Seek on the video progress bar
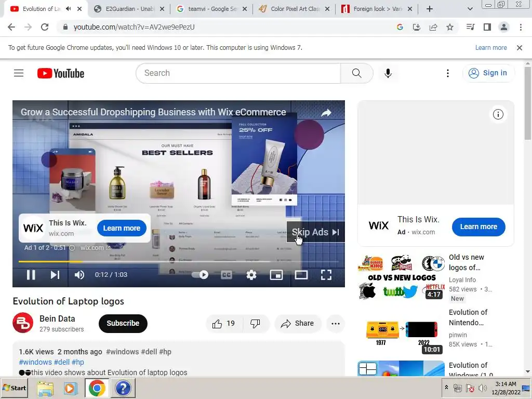 click(179, 262)
